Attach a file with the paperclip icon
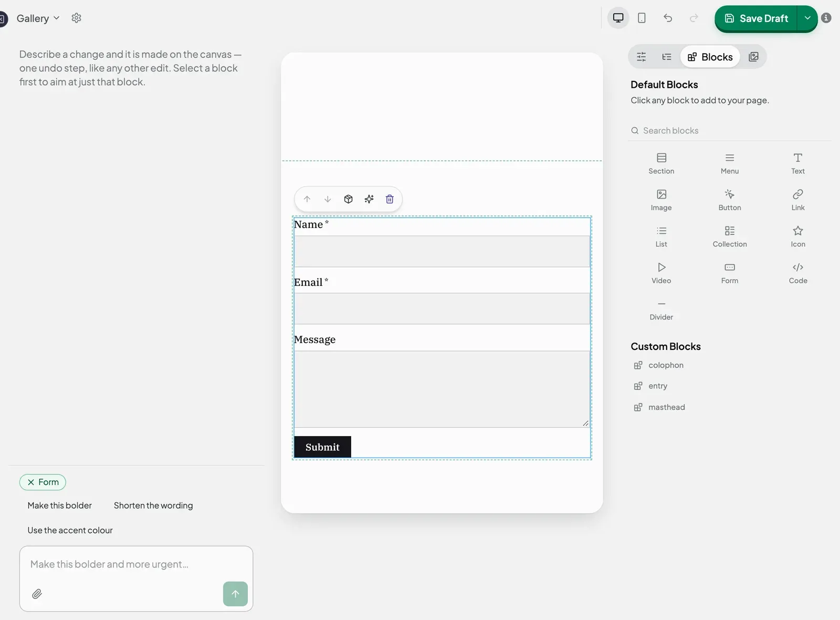840x620 pixels. (x=37, y=594)
